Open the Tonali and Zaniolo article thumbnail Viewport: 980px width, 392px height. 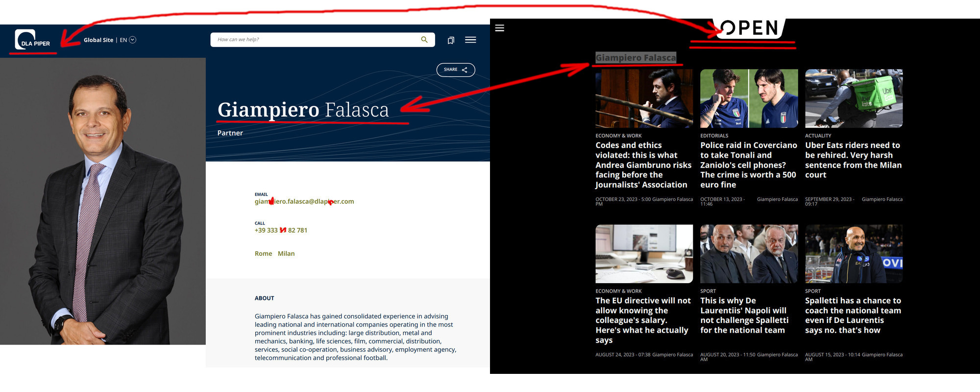coord(749,98)
